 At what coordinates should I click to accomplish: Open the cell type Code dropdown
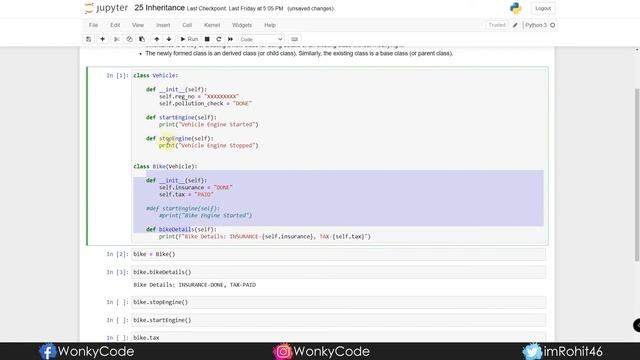click(x=261, y=40)
